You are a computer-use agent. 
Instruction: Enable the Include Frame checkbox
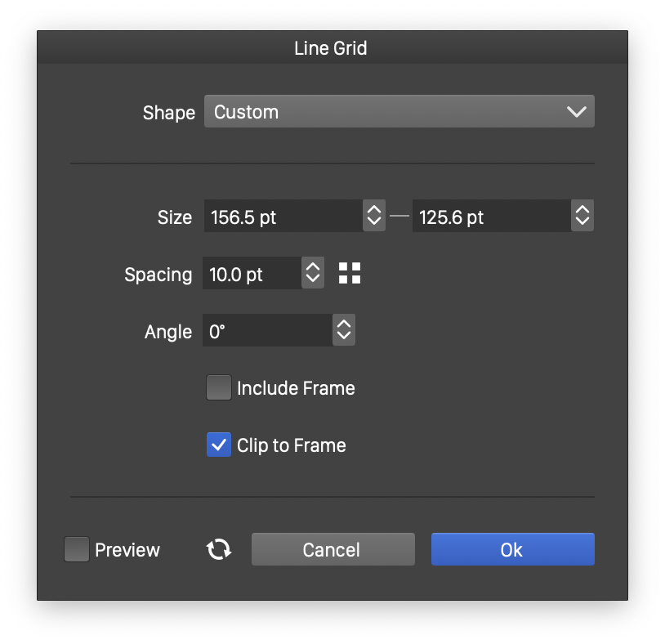(x=219, y=387)
